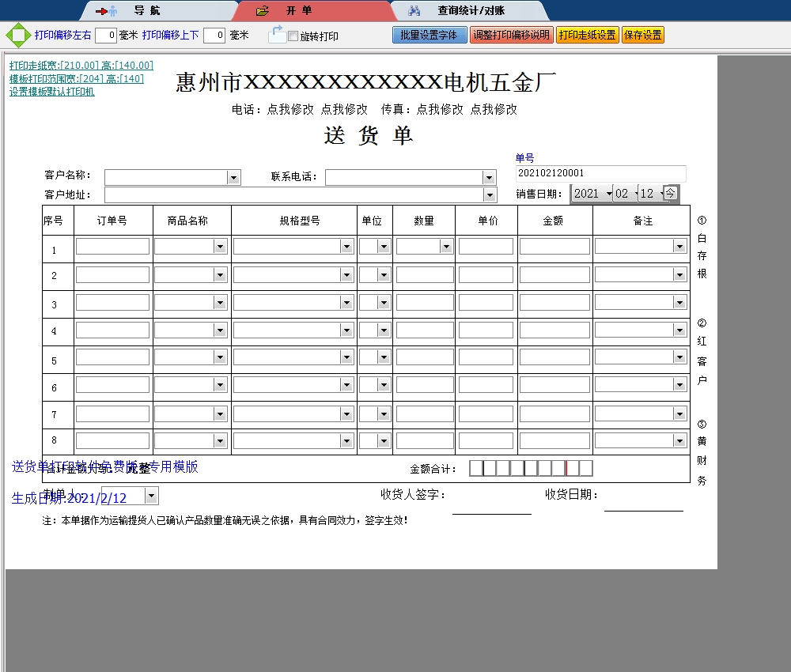Open row 1 商品名称 dropdown arrow
791x672 pixels.
220,247
